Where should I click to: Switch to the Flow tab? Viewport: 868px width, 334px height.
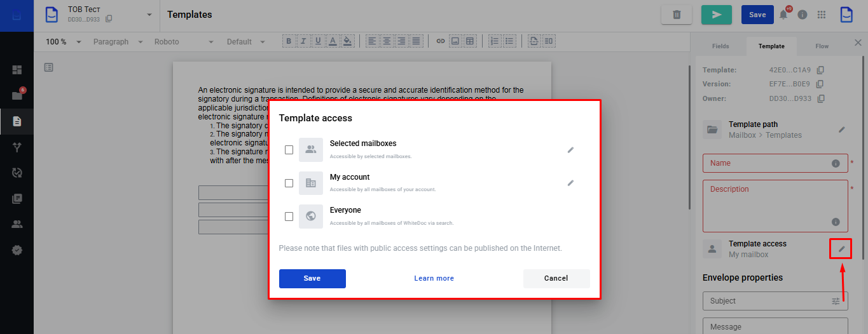822,46
